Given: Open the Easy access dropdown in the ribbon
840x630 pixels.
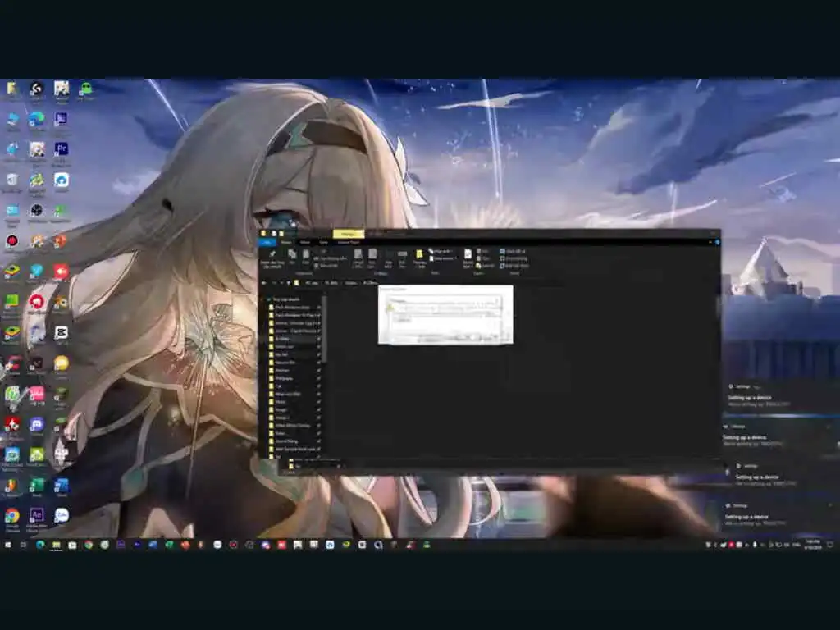Looking at the screenshot, I should [x=443, y=258].
